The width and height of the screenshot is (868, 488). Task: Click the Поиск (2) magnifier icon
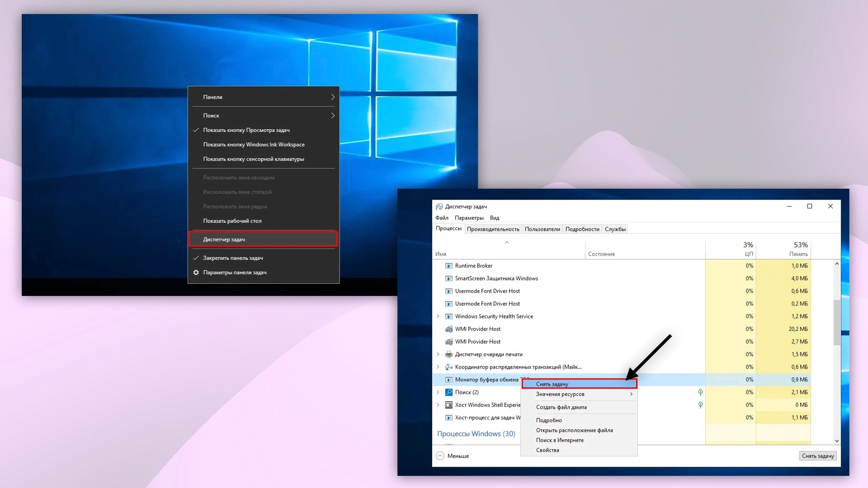point(448,392)
